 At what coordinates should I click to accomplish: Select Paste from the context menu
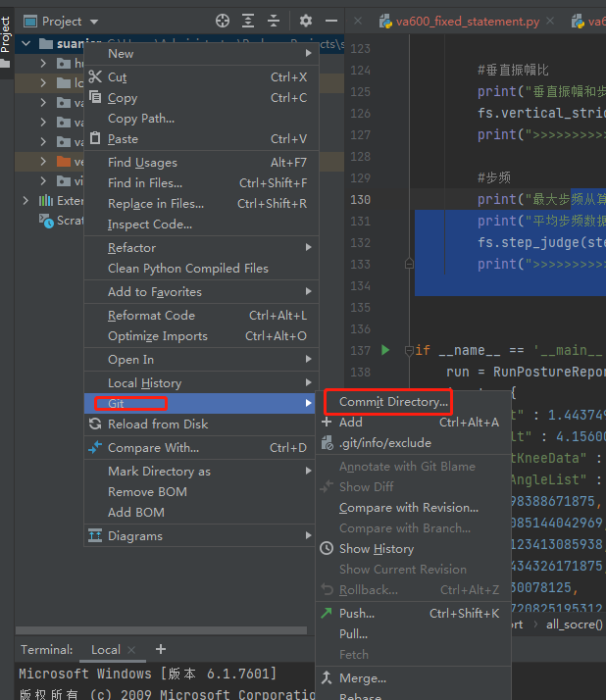201,139
